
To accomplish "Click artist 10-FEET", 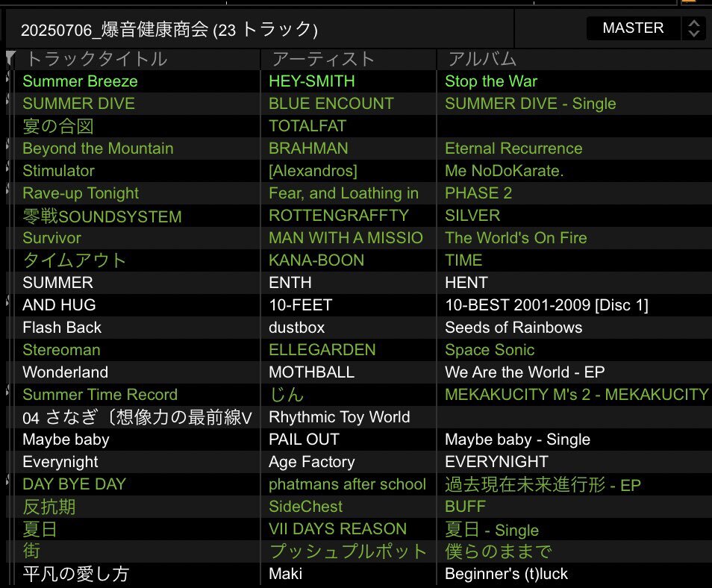I will click(301, 305).
